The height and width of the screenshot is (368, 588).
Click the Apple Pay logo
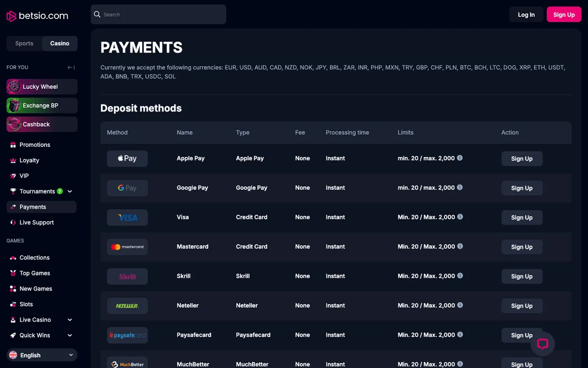point(127,158)
